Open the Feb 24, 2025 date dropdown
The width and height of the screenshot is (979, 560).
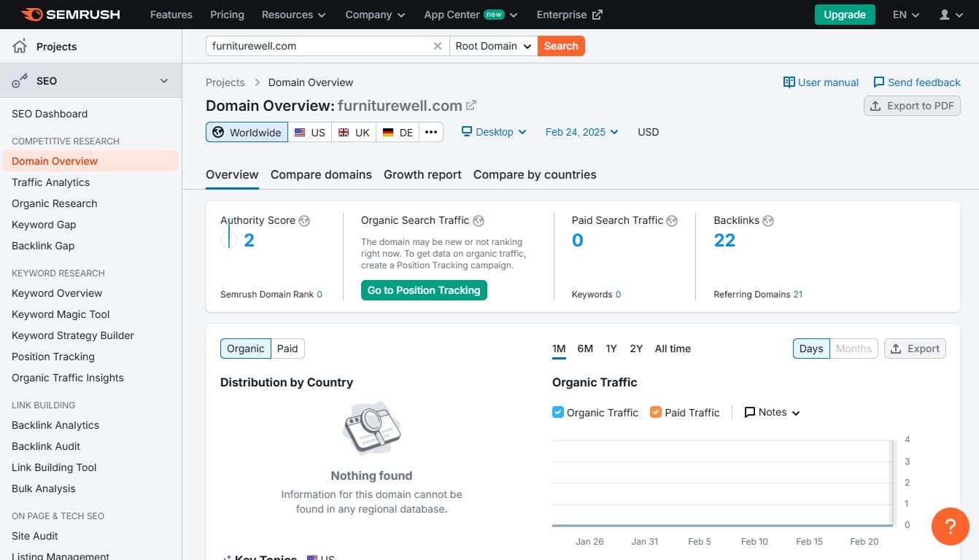click(582, 132)
